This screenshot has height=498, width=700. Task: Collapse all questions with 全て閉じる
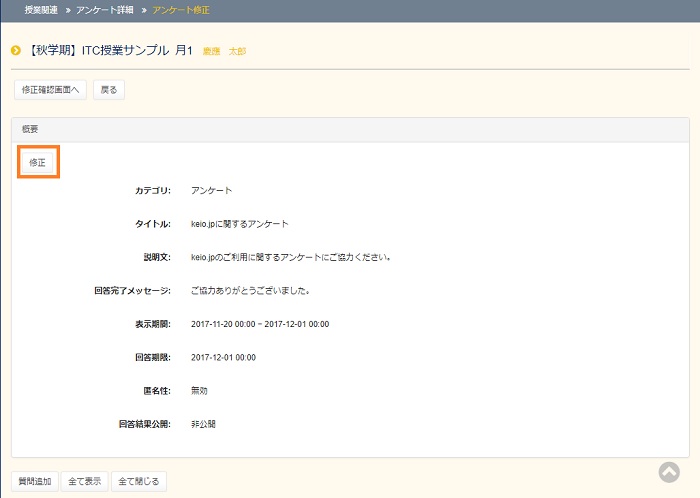coord(137,481)
